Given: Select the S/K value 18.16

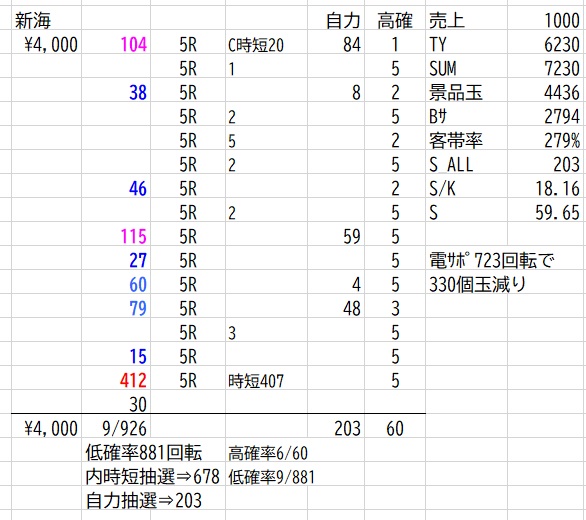Looking at the screenshot, I should point(546,188).
